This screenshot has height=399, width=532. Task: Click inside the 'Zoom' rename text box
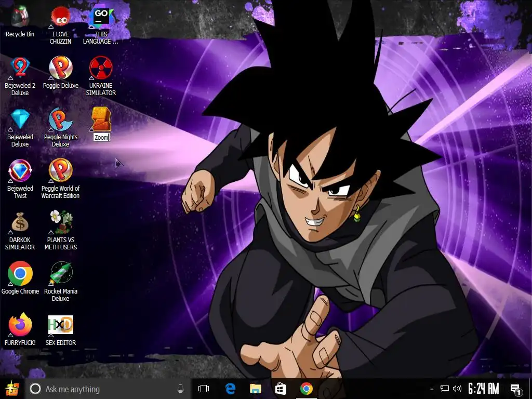coord(101,137)
